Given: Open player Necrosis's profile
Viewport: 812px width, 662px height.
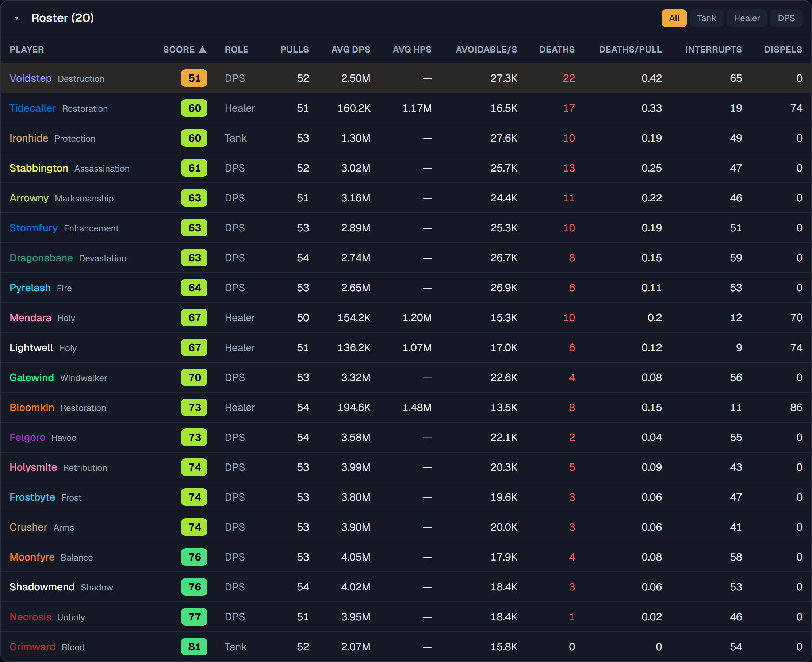Looking at the screenshot, I should point(30,617).
